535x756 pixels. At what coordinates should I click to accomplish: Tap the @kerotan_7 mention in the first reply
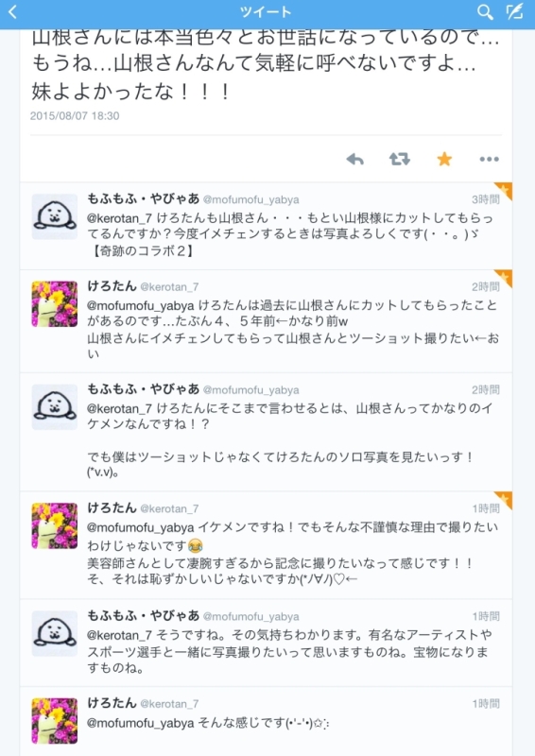pos(120,218)
